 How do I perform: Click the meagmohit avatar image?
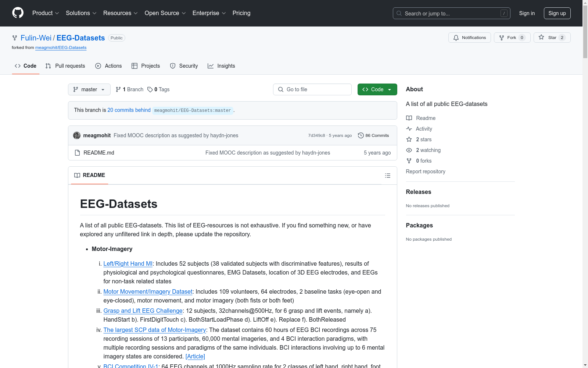pyautogui.click(x=77, y=135)
